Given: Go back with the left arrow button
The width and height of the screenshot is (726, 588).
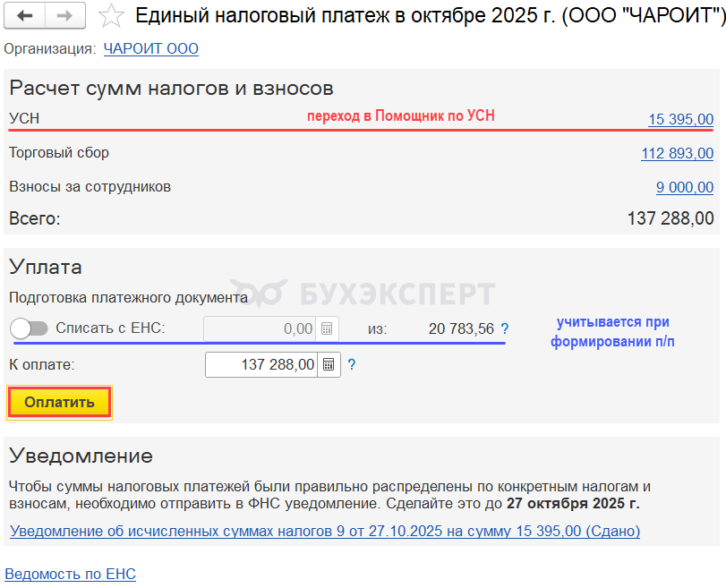Looking at the screenshot, I should coord(24,16).
